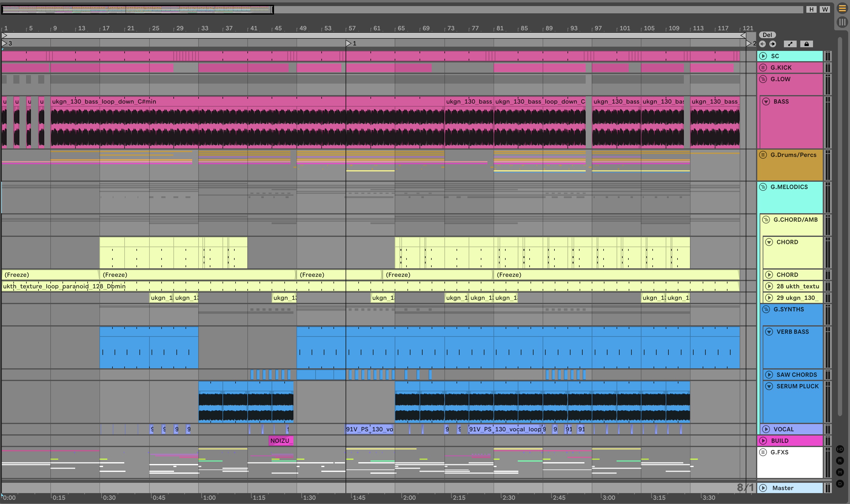Screen dimensions: 850x504
Task: Unfold the G.KICK group track
Action: [763, 67]
